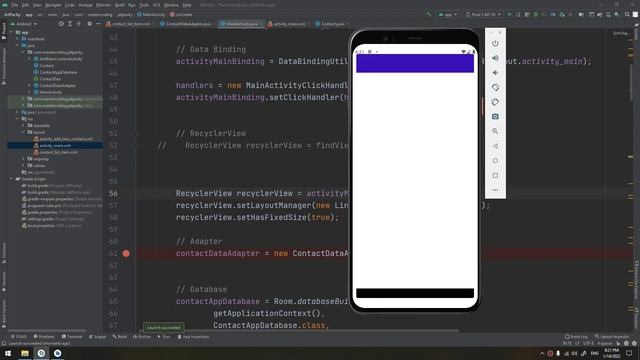Open File Explorer from the taskbar
640x360 pixels.
click(25, 353)
